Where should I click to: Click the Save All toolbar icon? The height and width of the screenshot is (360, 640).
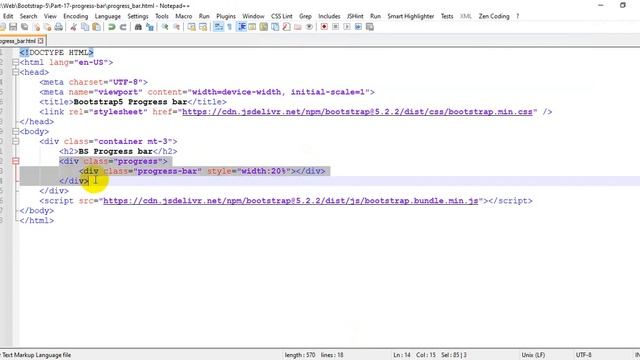(24, 27)
